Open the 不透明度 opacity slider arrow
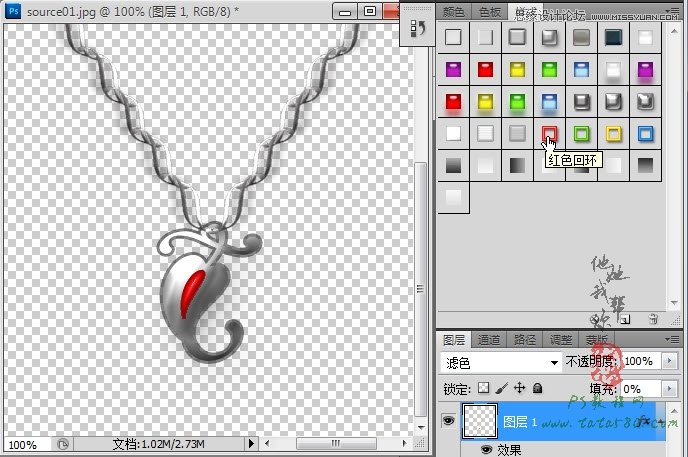This screenshot has width=688, height=457. [670, 361]
